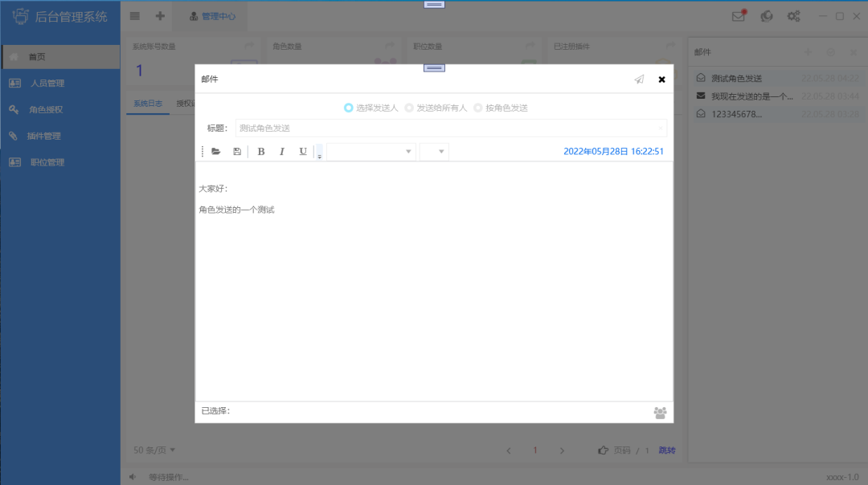Toggle italic formatting in the mail editor
This screenshot has width=868, height=485.
pos(282,152)
